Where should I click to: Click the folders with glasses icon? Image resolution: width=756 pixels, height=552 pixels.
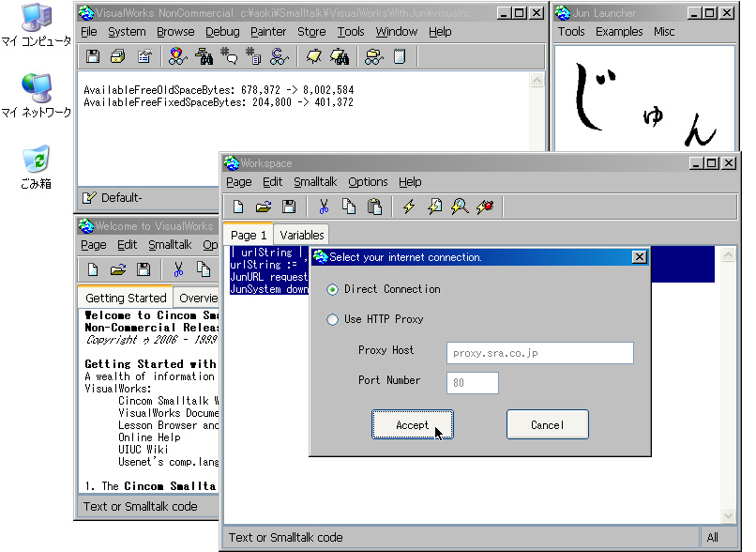point(373,57)
